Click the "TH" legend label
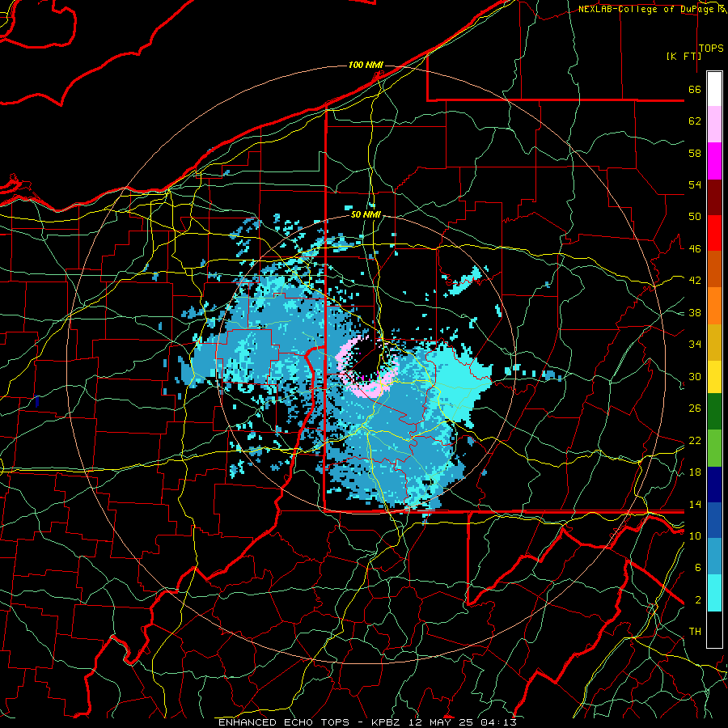 click(695, 632)
